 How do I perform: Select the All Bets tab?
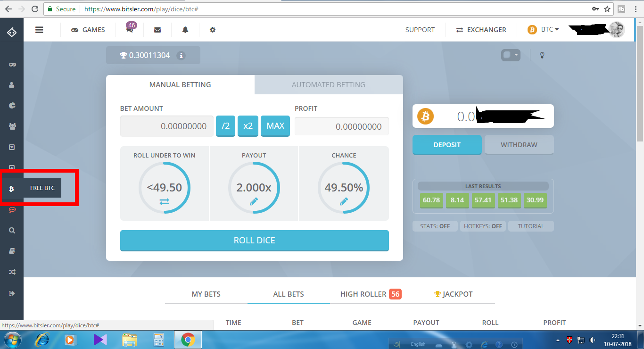289,294
